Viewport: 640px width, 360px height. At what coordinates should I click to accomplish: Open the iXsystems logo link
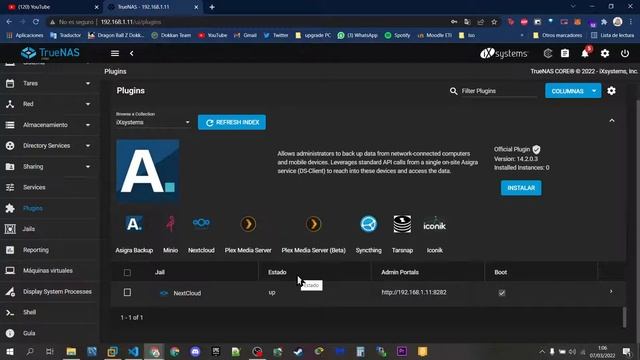click(504, 53)
